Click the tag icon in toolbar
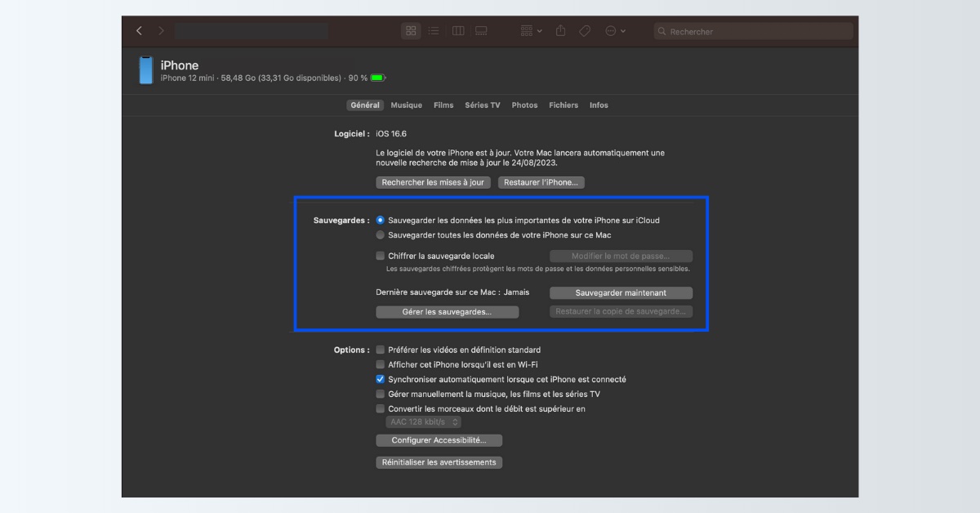This screenshot has height=513, width=980. [x=585, y=31]
